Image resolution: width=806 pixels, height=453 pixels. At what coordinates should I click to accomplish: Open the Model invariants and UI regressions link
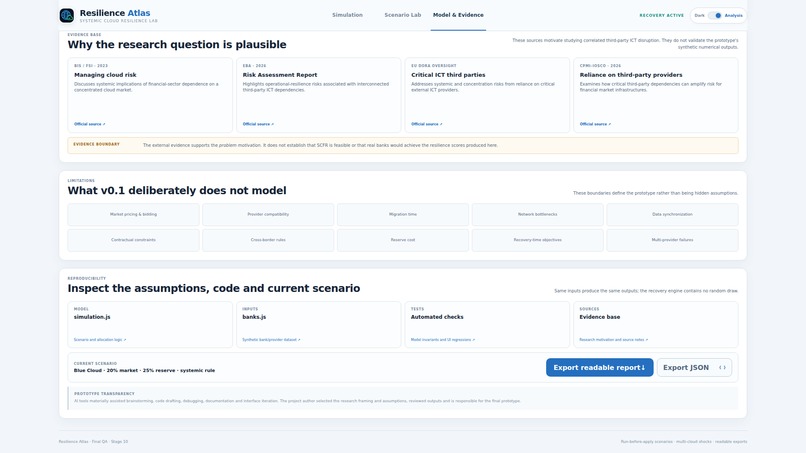443,340
